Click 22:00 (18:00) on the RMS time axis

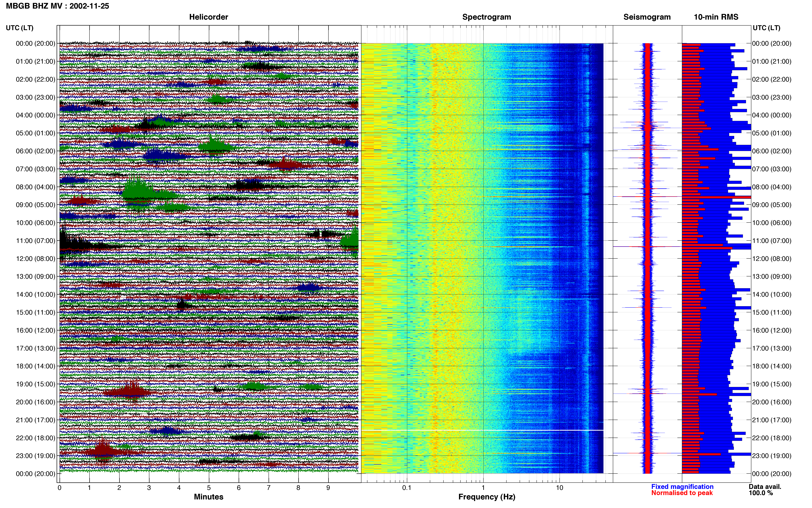point(772,438)
